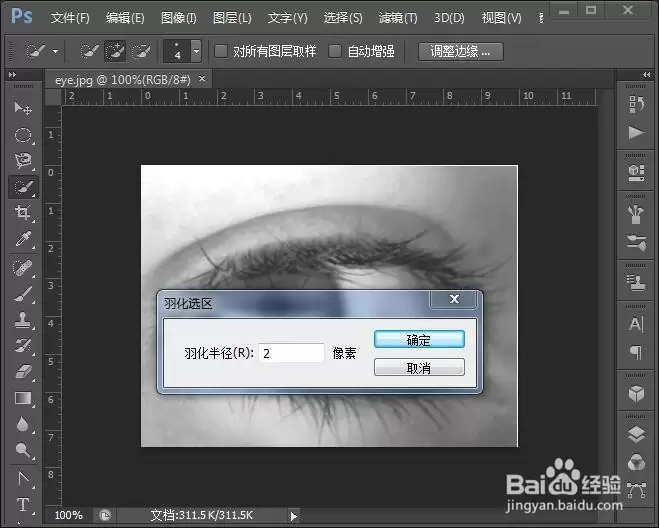Select the Crop tool
The image size is (659, 528).
click(23, 213)
